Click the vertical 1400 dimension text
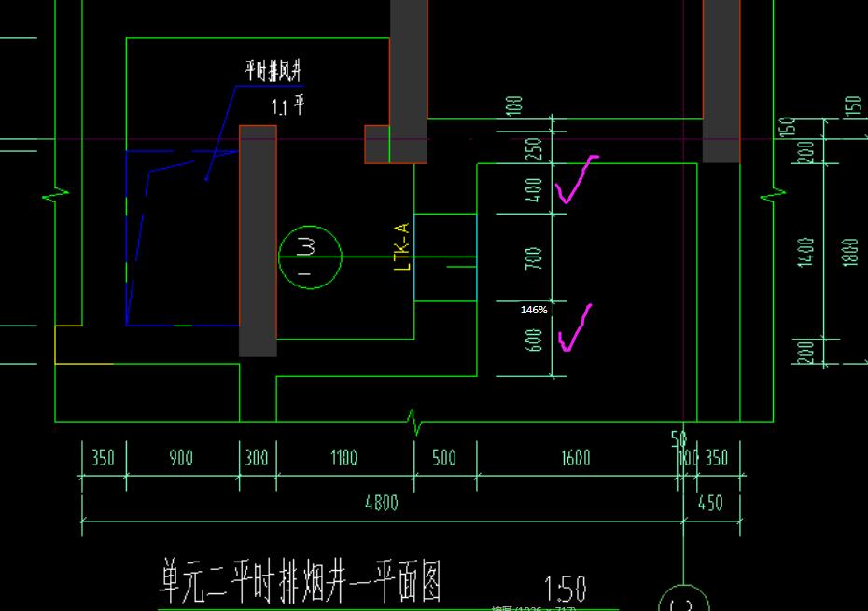Image resolution: width=868 pixels, height=611 pixels. [x=805, y=253]
